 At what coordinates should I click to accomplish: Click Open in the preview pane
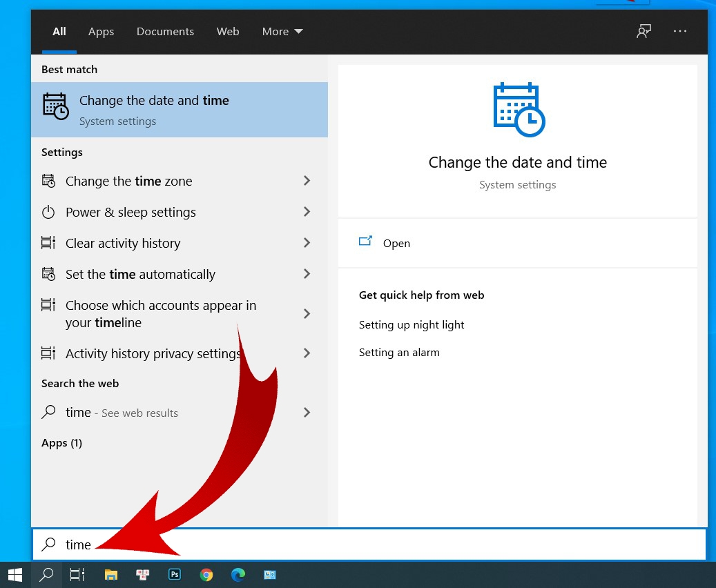click(x=517, y=243)
